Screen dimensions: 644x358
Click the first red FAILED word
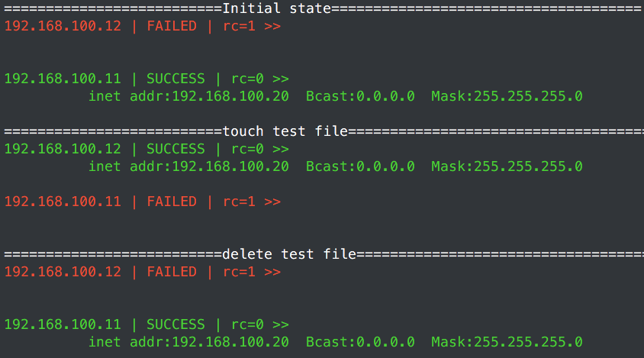172,26
